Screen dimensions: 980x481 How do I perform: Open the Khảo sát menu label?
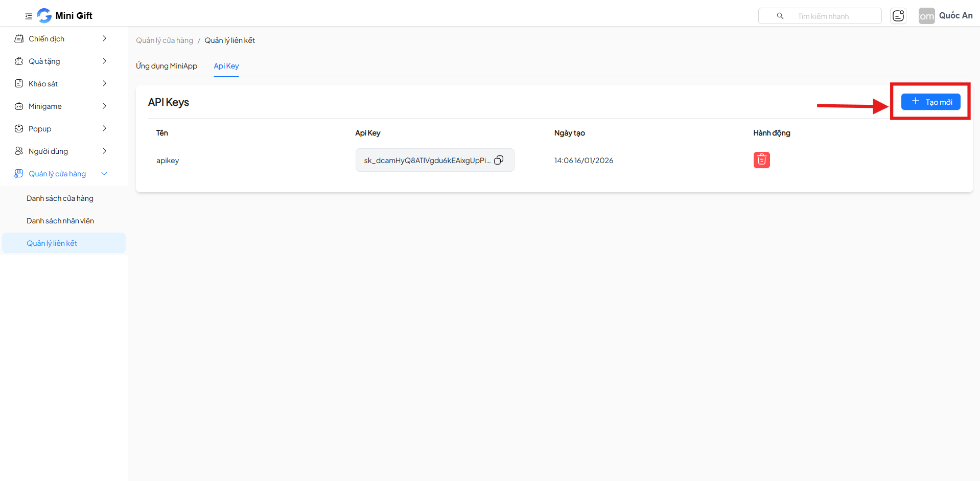click(x=43, y=84)
